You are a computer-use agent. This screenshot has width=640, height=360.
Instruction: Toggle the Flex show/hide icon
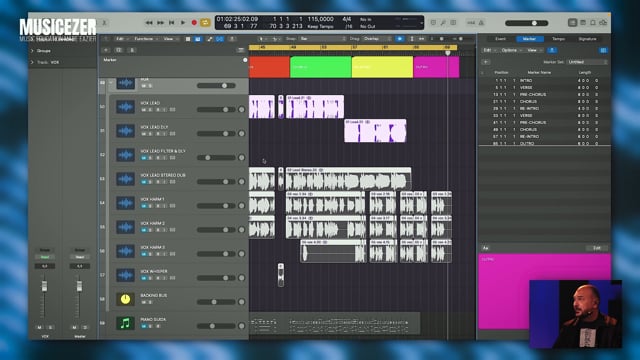point(220,39)
